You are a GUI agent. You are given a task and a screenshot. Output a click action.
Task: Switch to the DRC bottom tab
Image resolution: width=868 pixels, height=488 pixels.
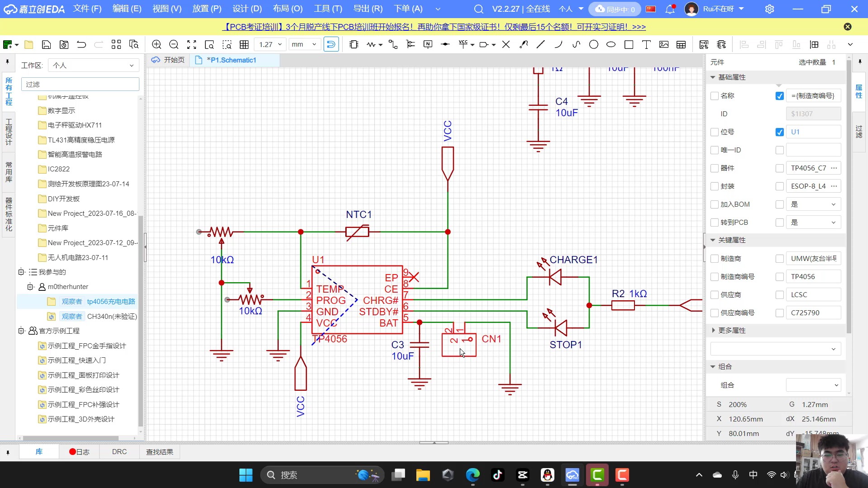click(x=119, y=452)
